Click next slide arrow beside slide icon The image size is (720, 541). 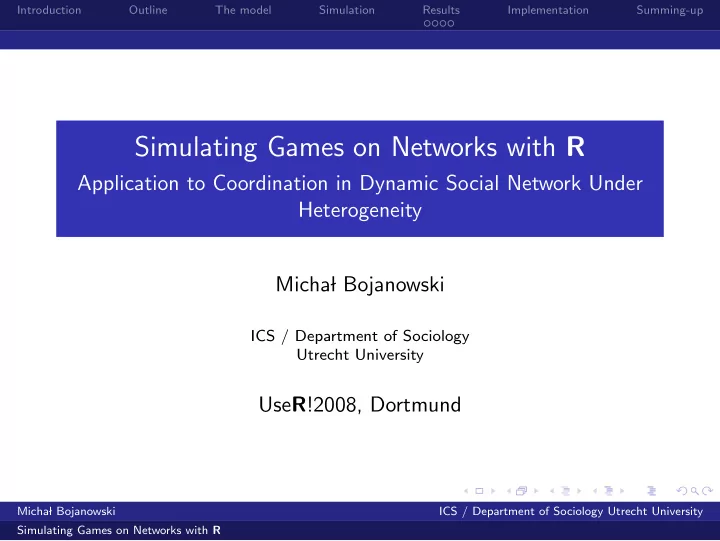click(493, 491)
